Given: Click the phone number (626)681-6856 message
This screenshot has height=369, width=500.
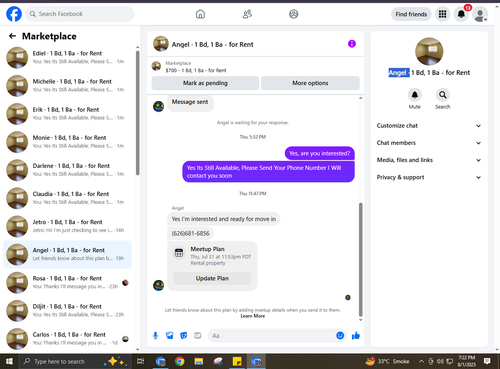Looking at the screenshot, I should [x=190, y=233].
